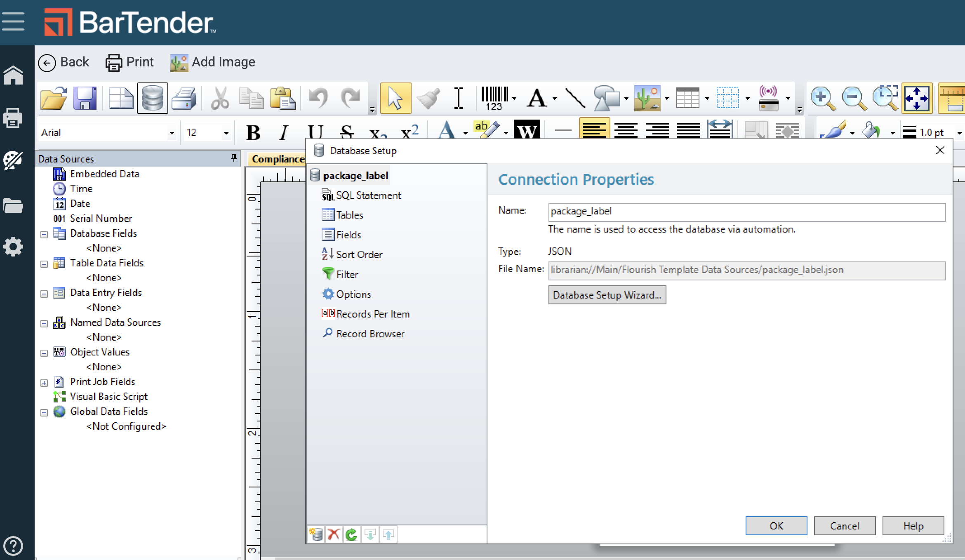965x560 pixels.
Task: Toggle Bold text formatting
Action: pos(253,133)
